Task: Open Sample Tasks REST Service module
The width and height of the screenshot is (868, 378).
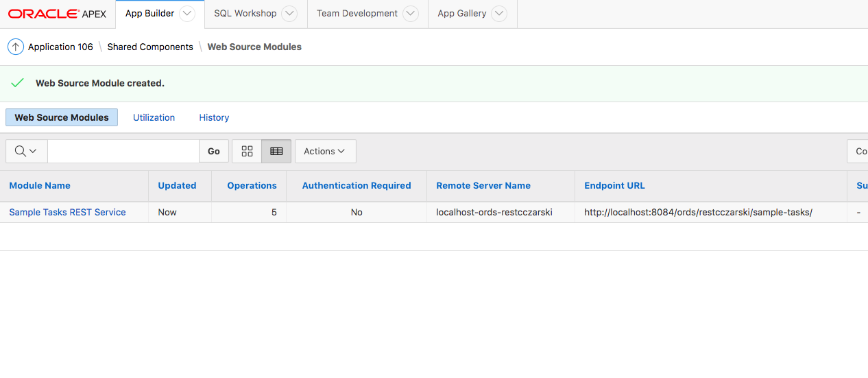Action: [x=67, y=212]
